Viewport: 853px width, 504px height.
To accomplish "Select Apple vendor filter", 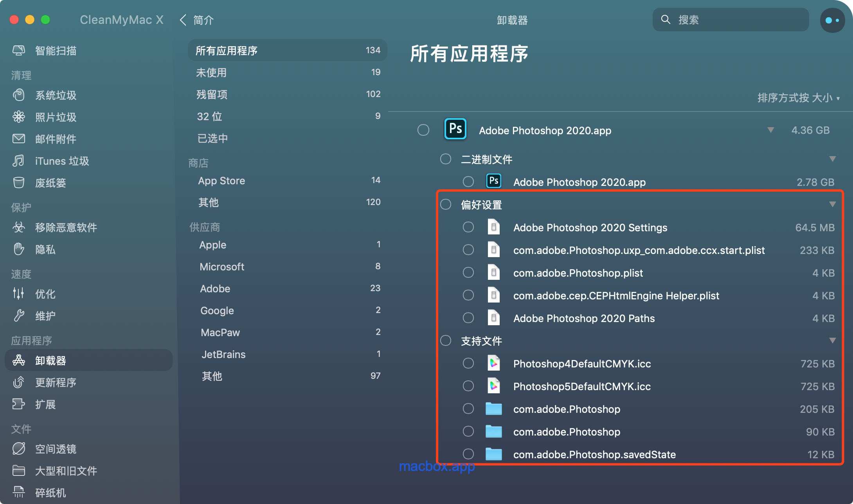I will coord(287,245).
